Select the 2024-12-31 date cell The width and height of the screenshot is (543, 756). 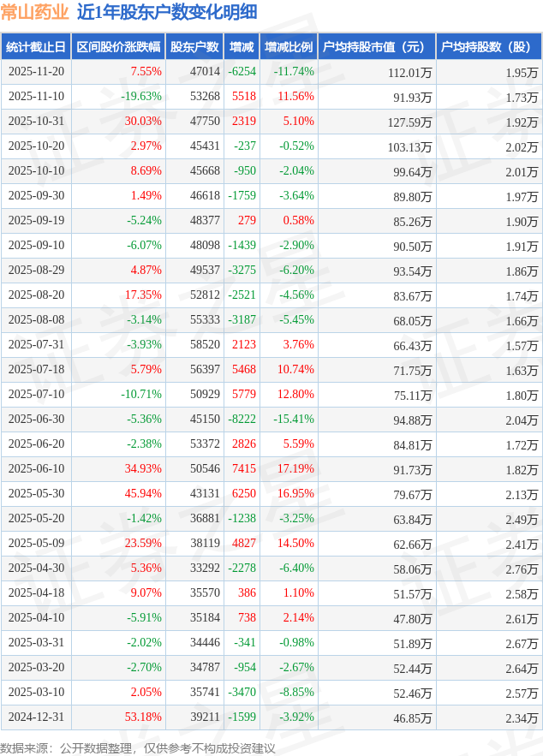pyautogui.click(x=36, y=717)
